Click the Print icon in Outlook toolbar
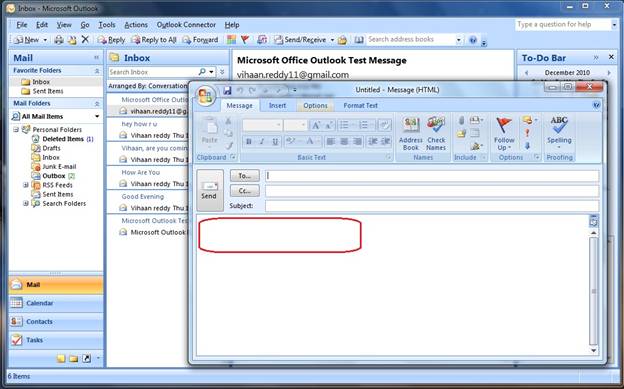Viewport: 624px width, 389px height. coord(59,40)
